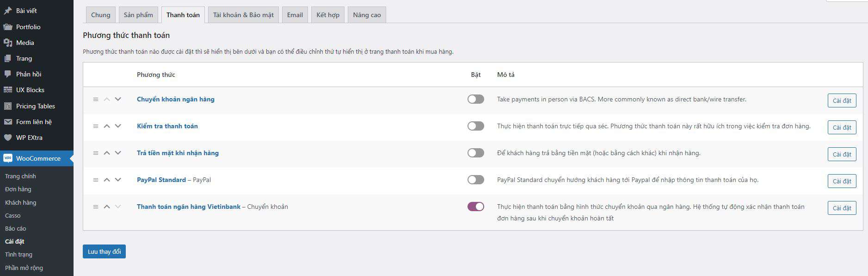Move PayPal Standard down with the arrow
Screen dimensions: 868x276
point(118,180)
